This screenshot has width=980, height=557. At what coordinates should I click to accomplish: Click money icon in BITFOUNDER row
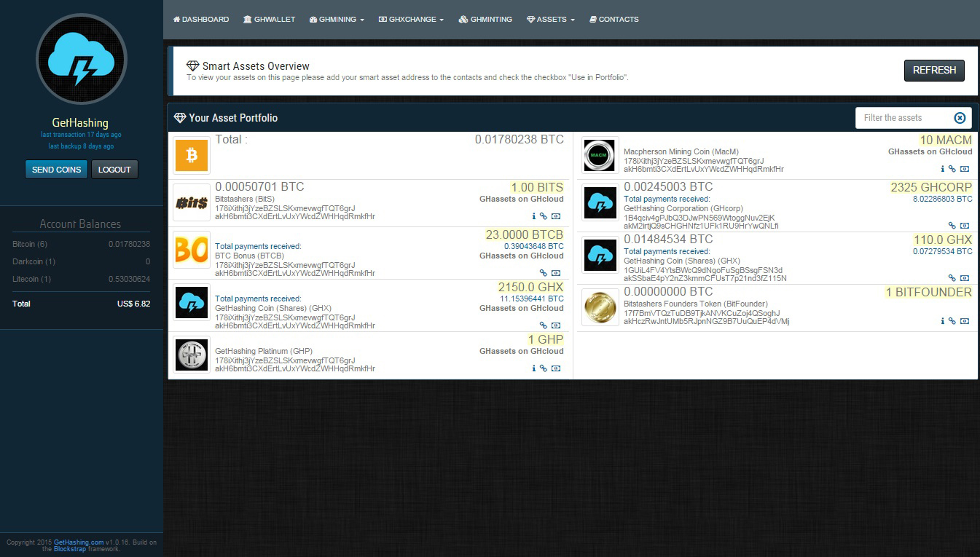coord(965,321)
